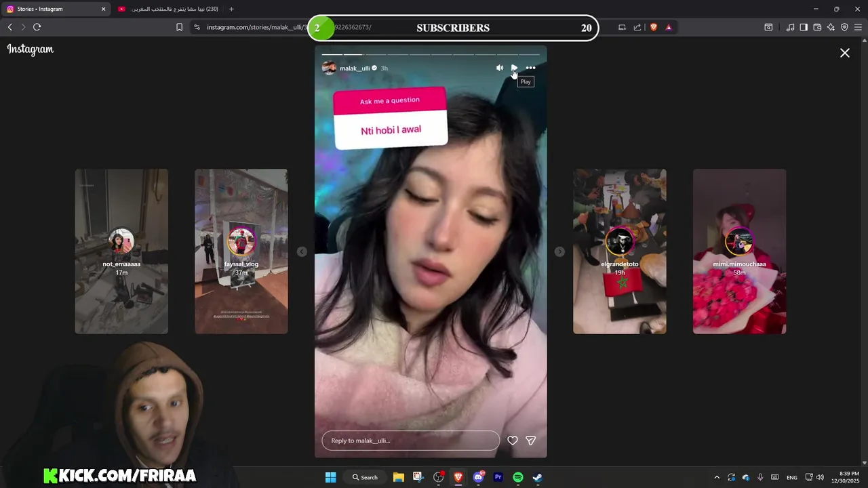The width and height of the screenshot is (868, 488).
Task: Click the malak__ulli username link
Action: pyautogui.click(x=355, y=68)
